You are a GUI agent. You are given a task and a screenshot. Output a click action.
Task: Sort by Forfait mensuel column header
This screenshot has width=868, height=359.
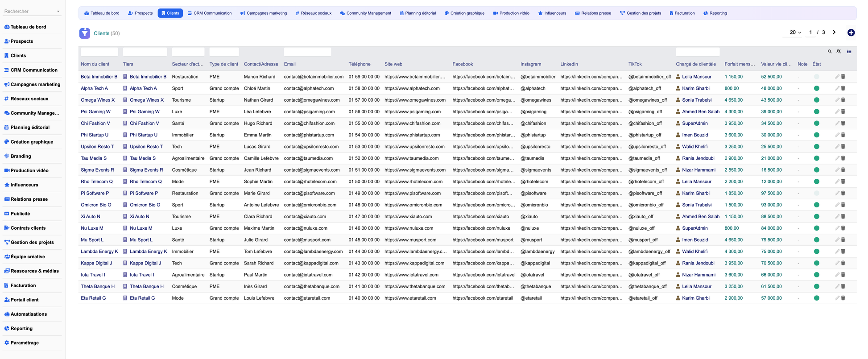[740, 64]
